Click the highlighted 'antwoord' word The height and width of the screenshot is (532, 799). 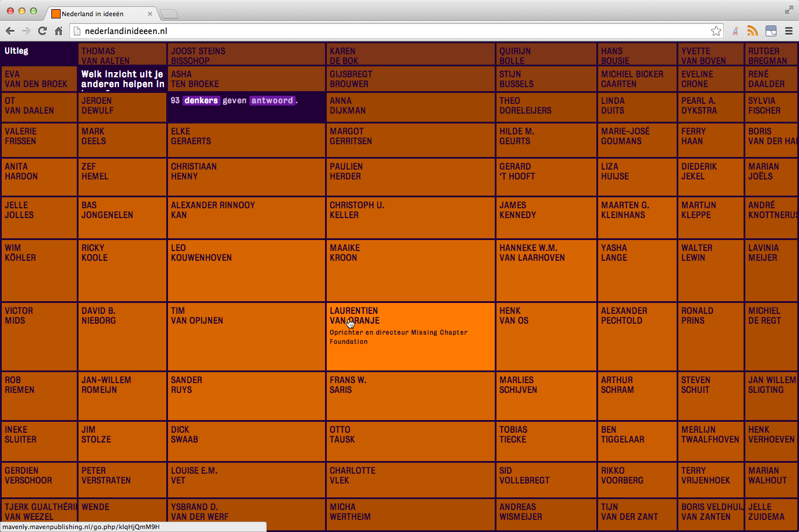point(272,100)
